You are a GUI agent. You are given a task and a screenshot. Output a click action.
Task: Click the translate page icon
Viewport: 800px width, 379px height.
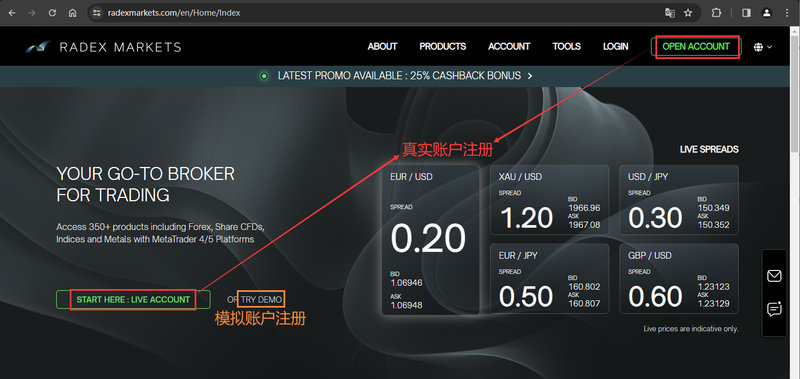coord(669,13)
